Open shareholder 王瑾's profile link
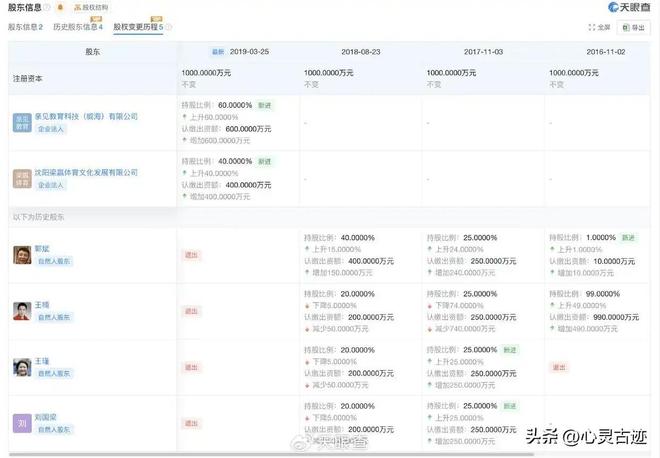Screen dimensions: 660x458 pyautogui.click(x=42, y=361)
